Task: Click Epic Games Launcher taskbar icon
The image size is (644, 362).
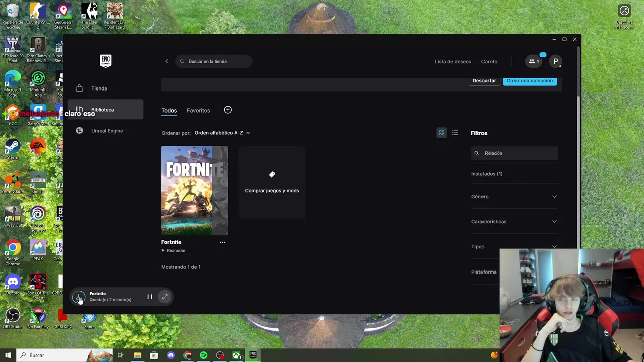Action: click(x=253, y=355)
